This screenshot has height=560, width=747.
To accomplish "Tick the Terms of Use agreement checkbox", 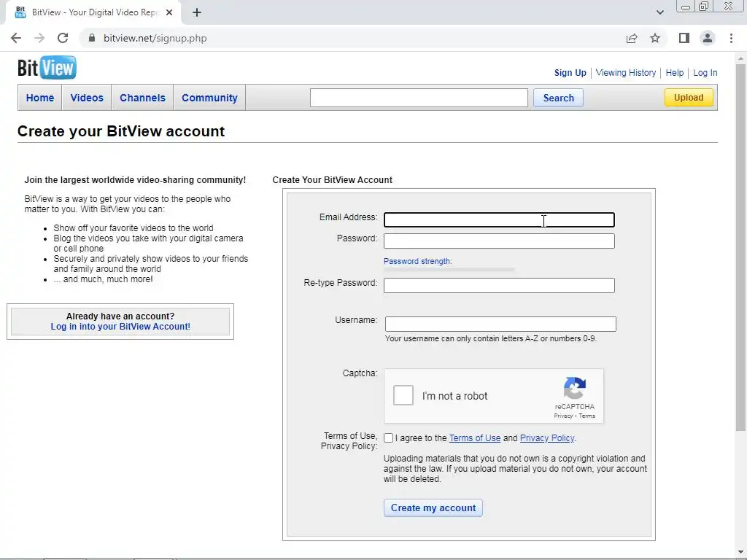I will click(x=388, y=438).
